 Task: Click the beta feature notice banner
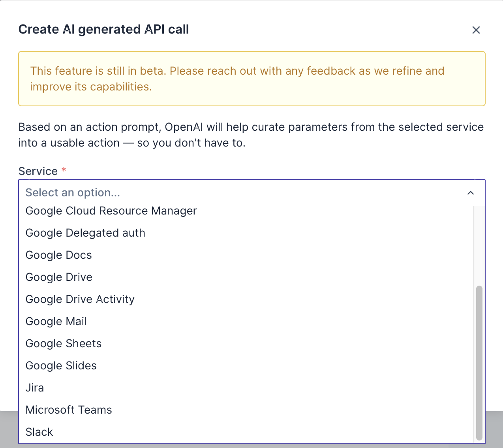(x=251, y=79)
